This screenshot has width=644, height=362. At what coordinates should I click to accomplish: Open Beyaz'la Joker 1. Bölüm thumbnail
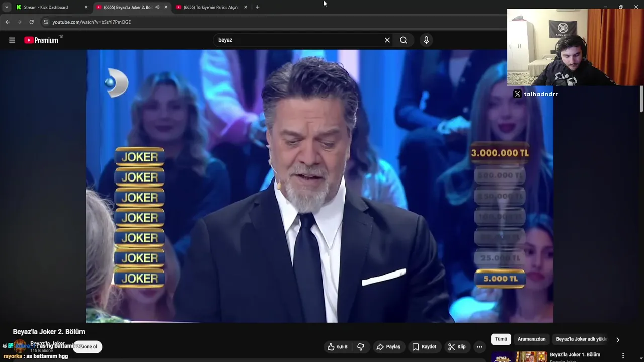(x=519, y=356)
